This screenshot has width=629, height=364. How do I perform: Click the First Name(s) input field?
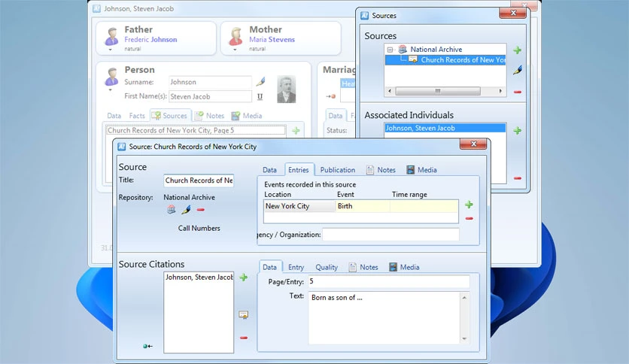click(210, 96)
